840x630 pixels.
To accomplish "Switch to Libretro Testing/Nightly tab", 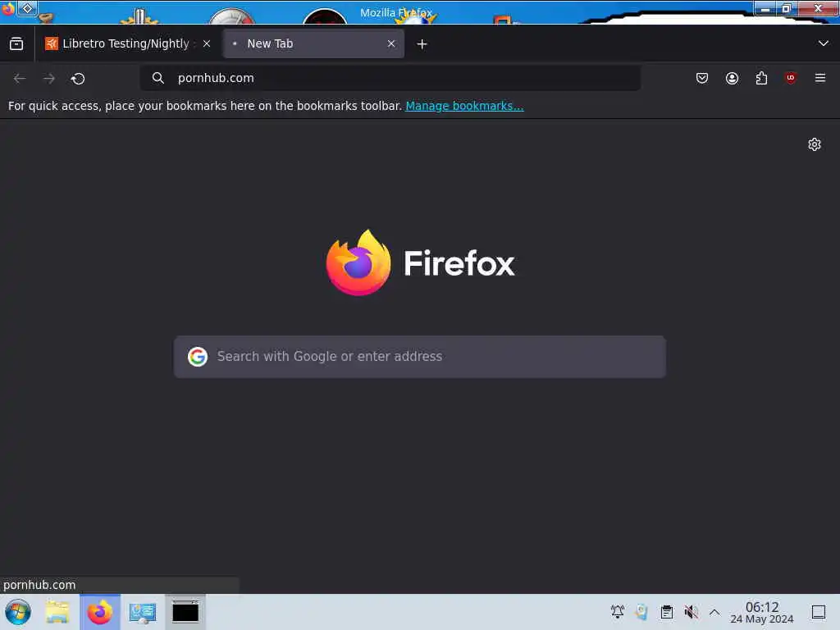I will click(x=127, y=44).
